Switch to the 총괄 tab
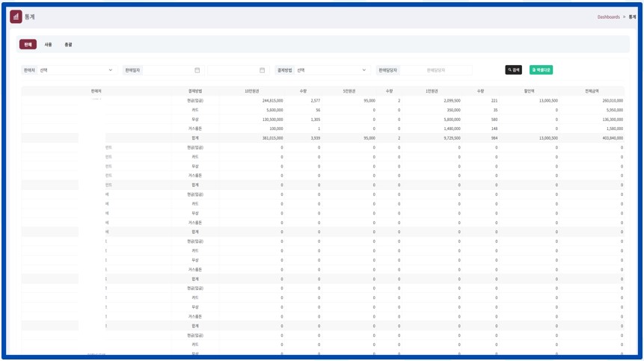Image resolution: width=644 pixels, height=361 pixels. [x=68, y=45]
